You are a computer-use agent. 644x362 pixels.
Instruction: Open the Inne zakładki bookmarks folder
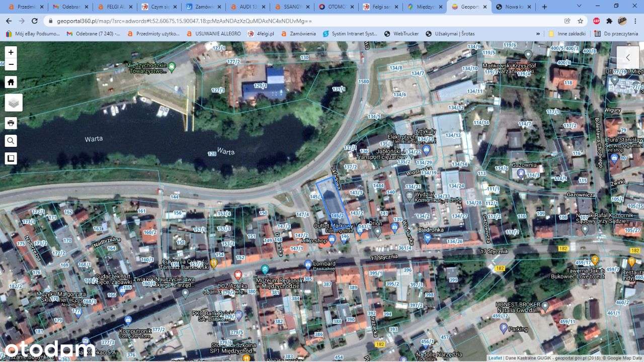tap(567, 34)
